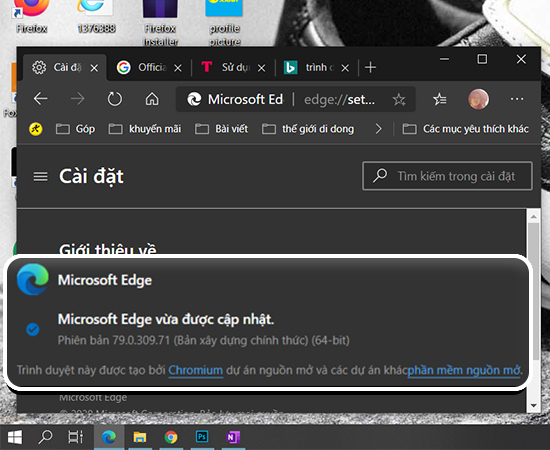This screenshot has width=550, height=450.
Task: Click the forward navigation arrow
Action: pos(78,99)
